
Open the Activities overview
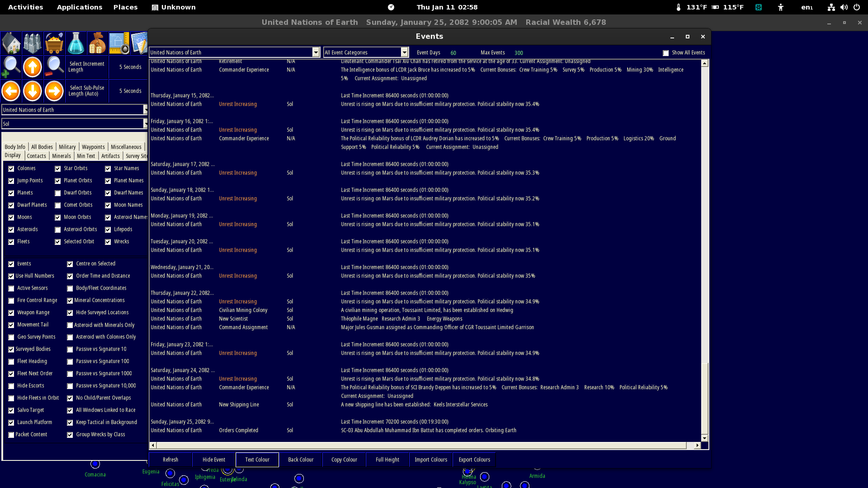(26, 7)
